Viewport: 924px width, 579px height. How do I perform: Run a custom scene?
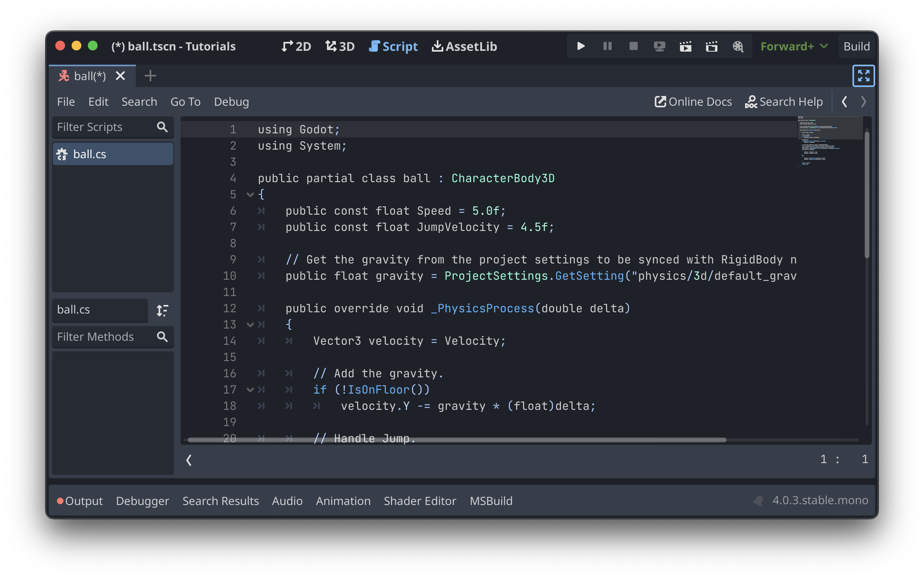[x=712, y=46]
